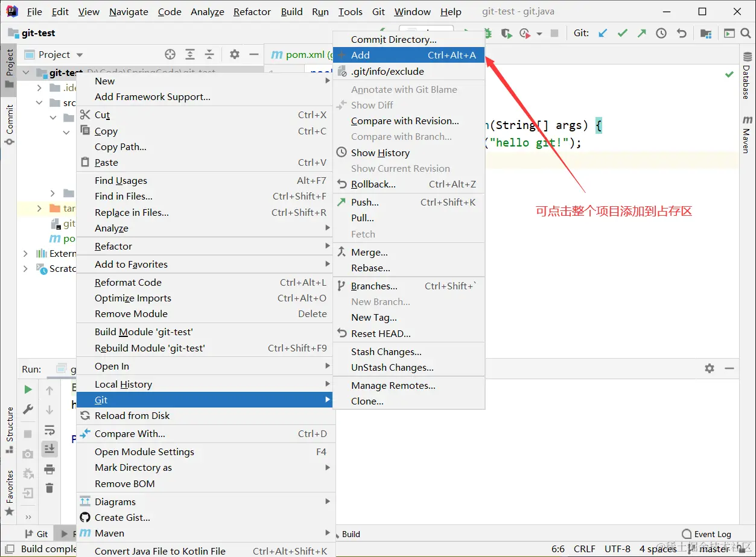The width and height of the screenshot is (756, 557).
Task: Click the Select Opened File target icon
Action: pyautogui.click(x=170, y=54)
